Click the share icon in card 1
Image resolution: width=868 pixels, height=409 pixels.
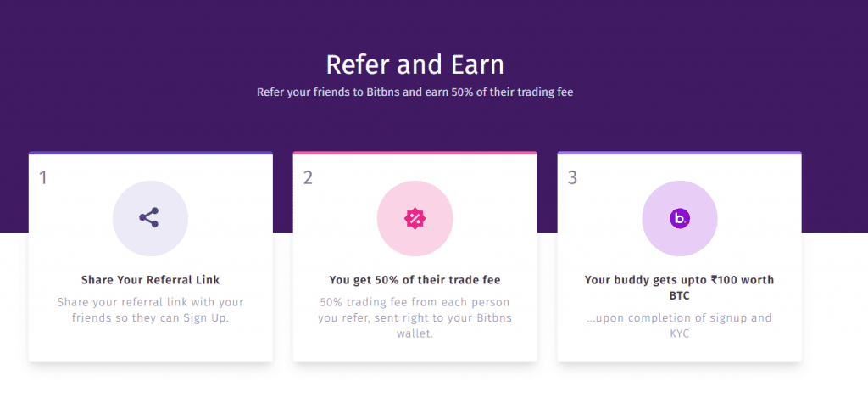click(x=149, y=218)
